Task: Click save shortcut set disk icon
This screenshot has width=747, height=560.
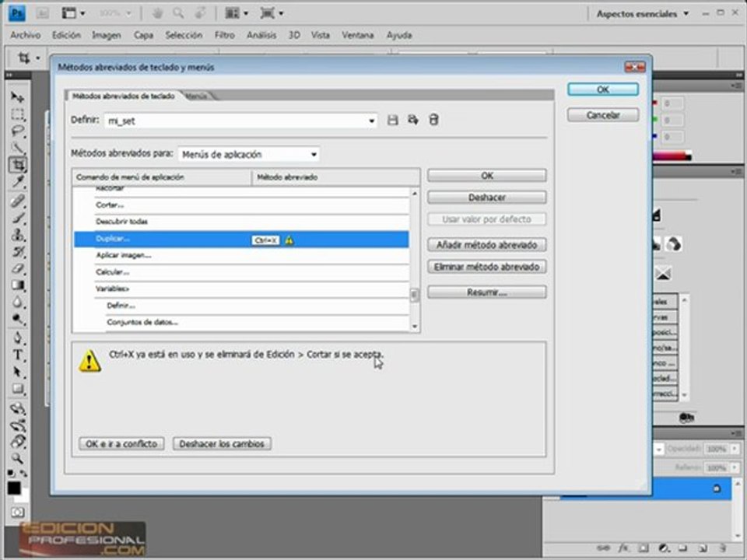Action: tap(392, 120)
